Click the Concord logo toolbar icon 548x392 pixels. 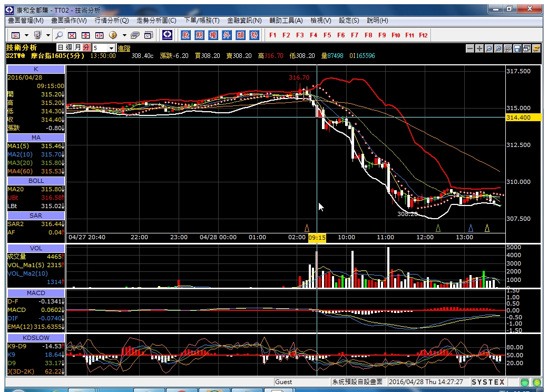168,35
